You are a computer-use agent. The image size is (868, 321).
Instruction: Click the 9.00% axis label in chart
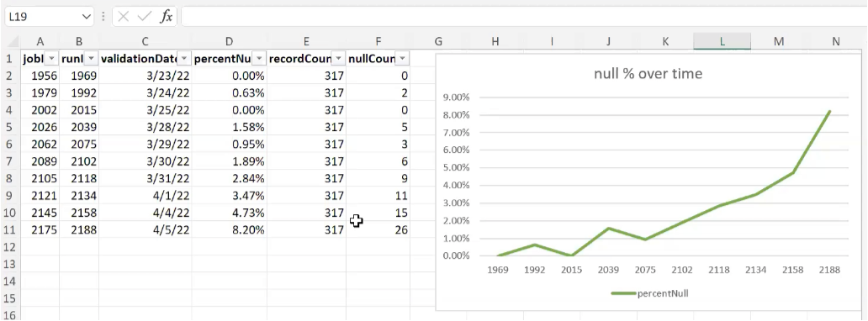pos(456,97)
